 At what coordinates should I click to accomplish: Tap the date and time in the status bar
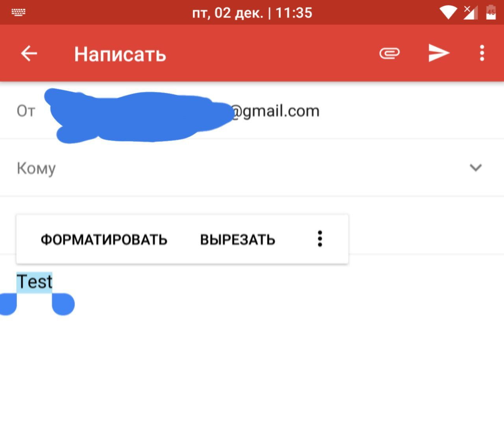pos(252,13)
